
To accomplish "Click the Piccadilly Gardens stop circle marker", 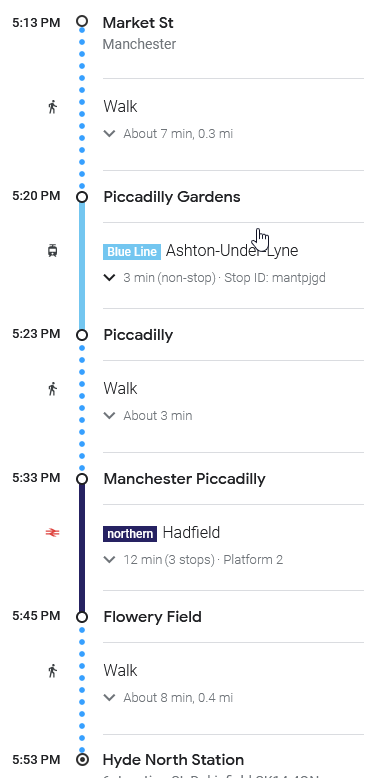I will (x=82, y=197).
